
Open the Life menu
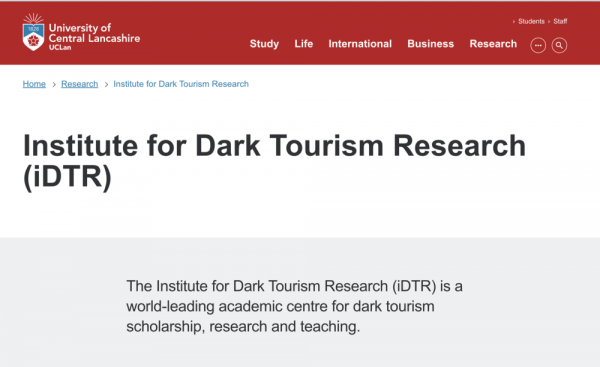coord(304,44)
